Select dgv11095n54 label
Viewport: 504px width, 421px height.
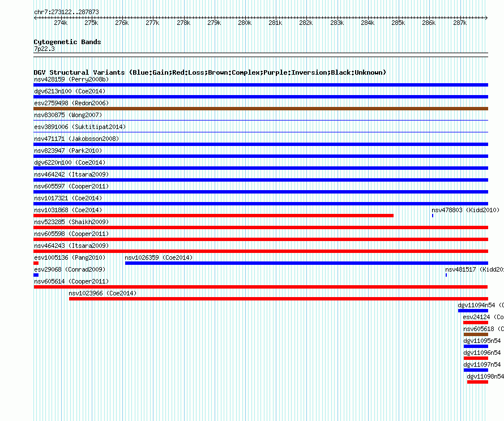point(482,341)
